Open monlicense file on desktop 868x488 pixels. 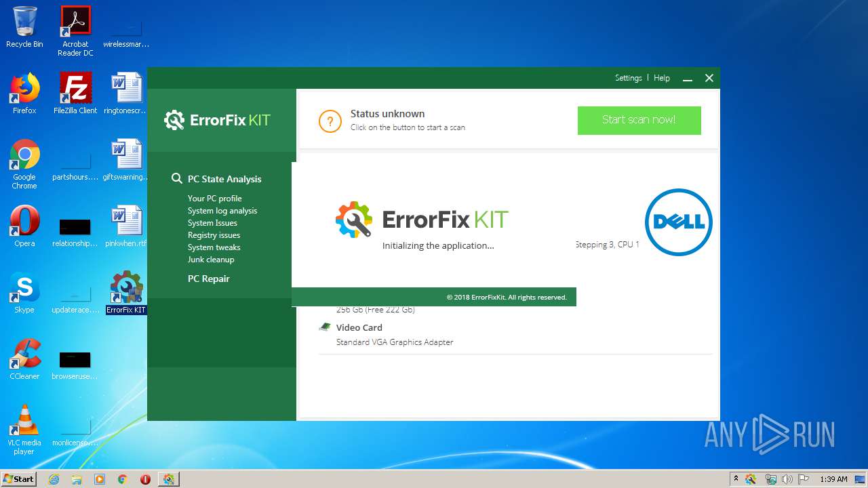pos(75,430)
